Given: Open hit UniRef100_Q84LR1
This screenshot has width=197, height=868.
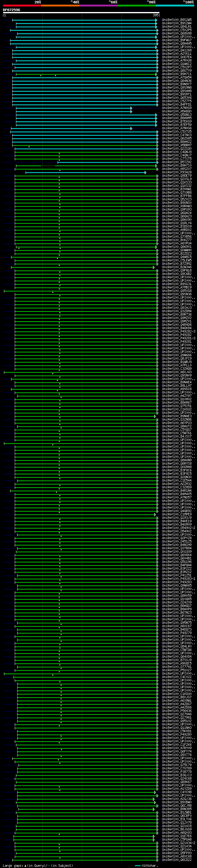Looking at the screenshot, I should [177, 26].
